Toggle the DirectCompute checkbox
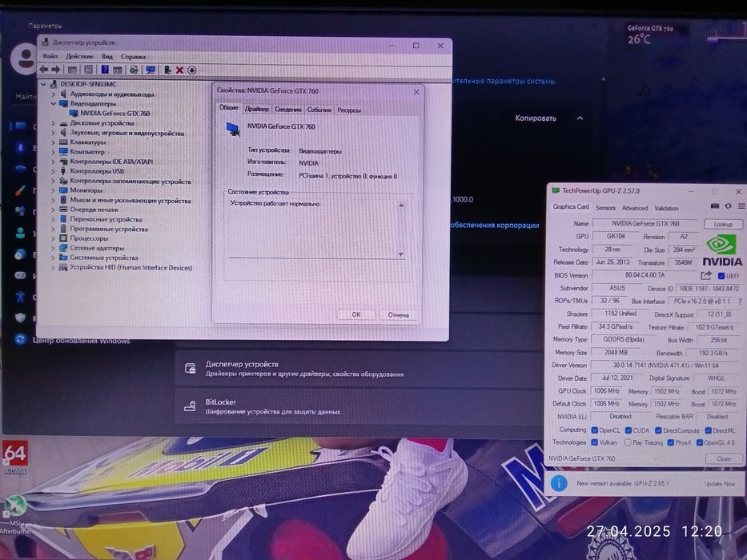The image size is (747, 560). (658, 430)
